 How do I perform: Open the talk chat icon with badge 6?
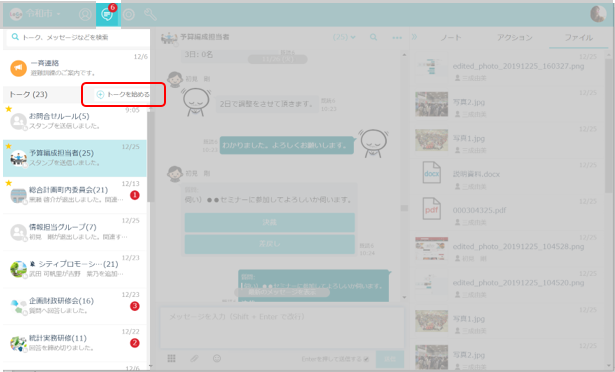[x=107, y=14]
